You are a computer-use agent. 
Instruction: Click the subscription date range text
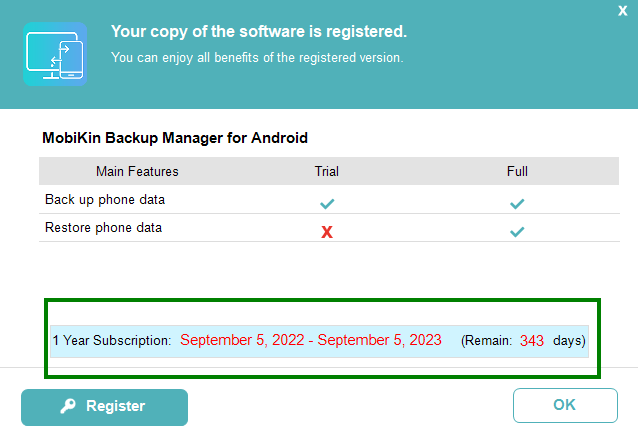click(311, 340)
